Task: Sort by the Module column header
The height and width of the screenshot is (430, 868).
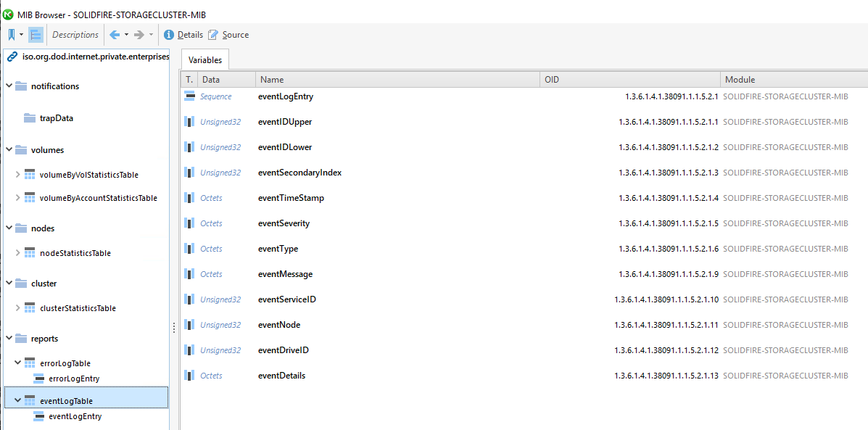Action: pyautogui.click(x=794, y=80)
